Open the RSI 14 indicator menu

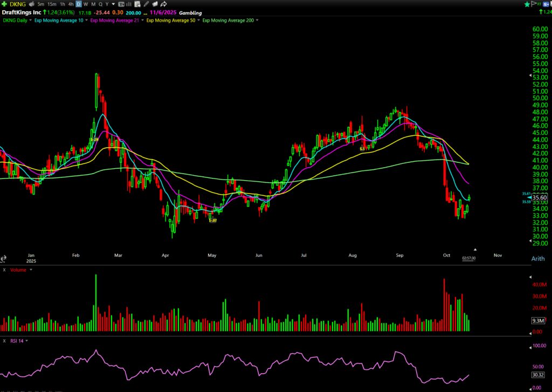coord(26,341)
